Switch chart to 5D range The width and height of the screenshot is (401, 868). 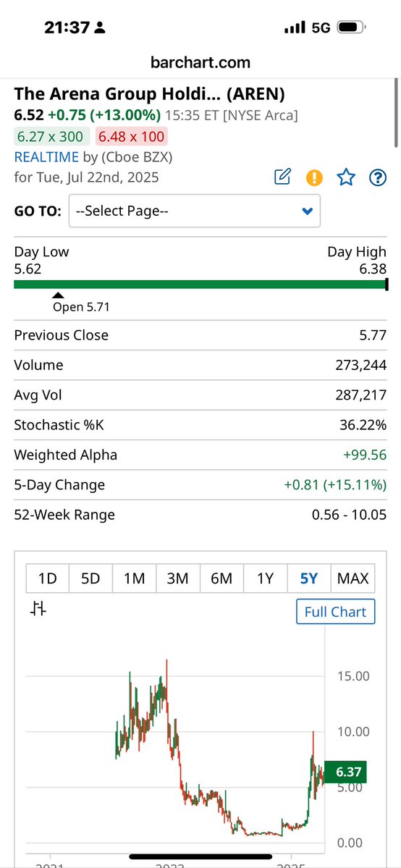pos(90,578)
